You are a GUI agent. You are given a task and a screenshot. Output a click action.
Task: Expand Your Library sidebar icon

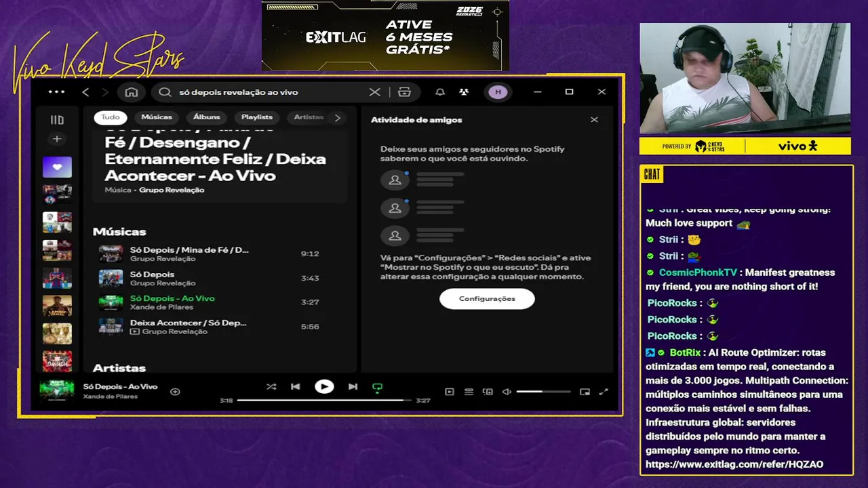tap(57, 120)
